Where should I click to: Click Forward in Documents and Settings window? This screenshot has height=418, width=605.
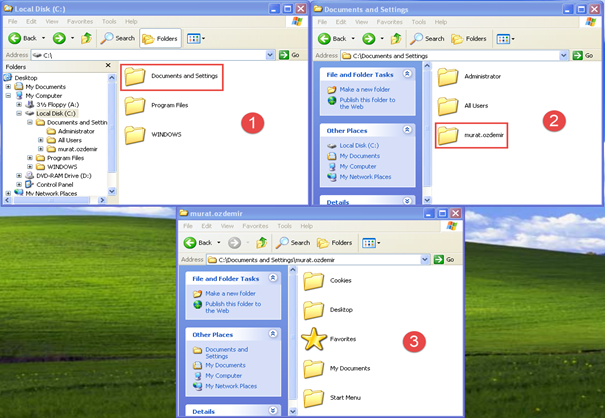pos(368,39)
